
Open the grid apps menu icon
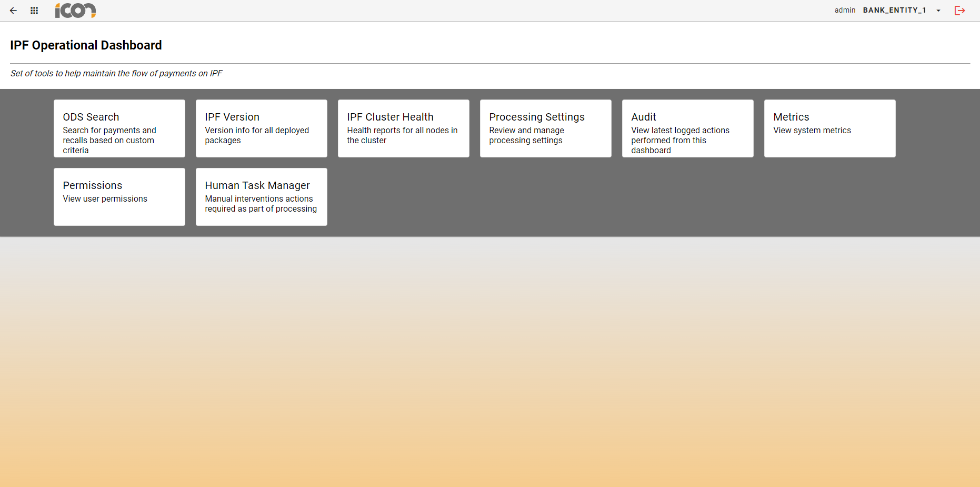[x=34, y=10]
